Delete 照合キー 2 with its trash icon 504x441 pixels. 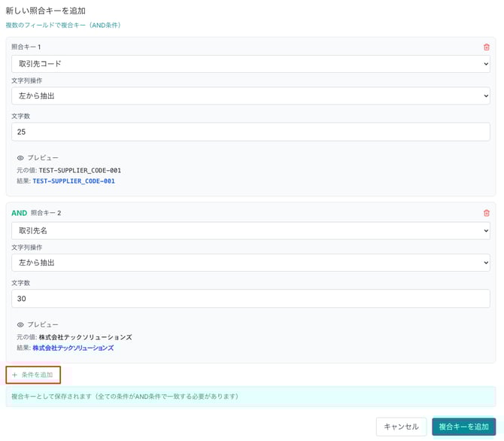point(486,213)
